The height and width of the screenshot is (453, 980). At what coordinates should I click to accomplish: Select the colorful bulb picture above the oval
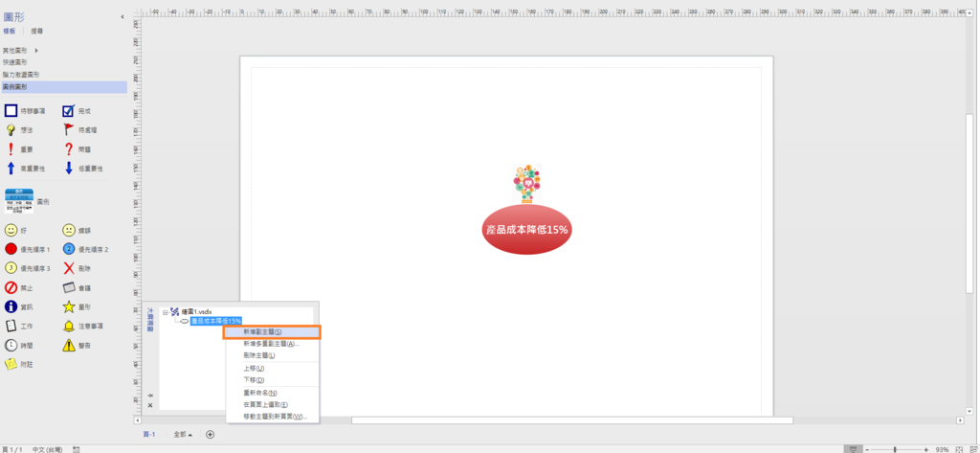tap(527, 183)
